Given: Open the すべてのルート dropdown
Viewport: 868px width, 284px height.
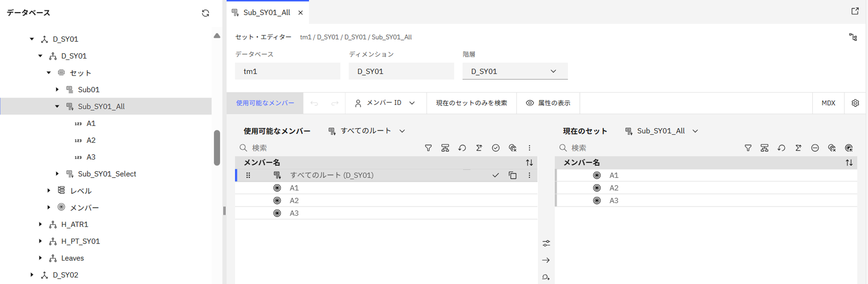Looking at the screenshot, I should pos(367,131).
